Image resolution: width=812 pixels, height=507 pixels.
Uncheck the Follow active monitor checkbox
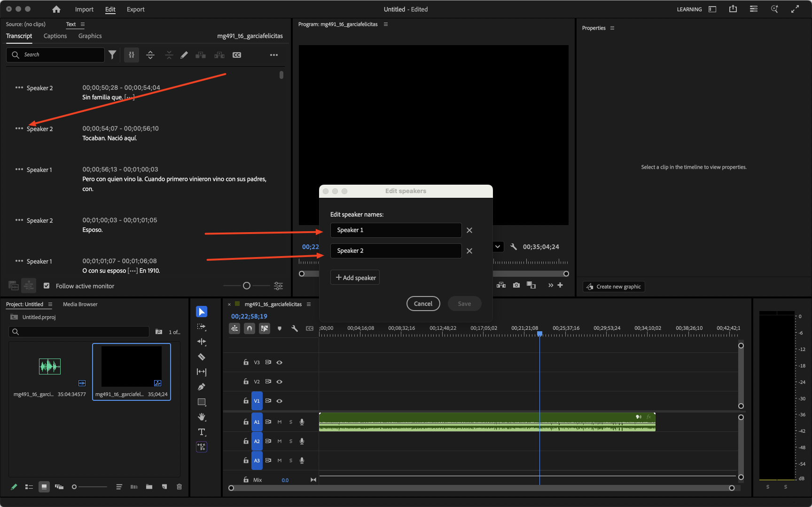click(47, 286)
